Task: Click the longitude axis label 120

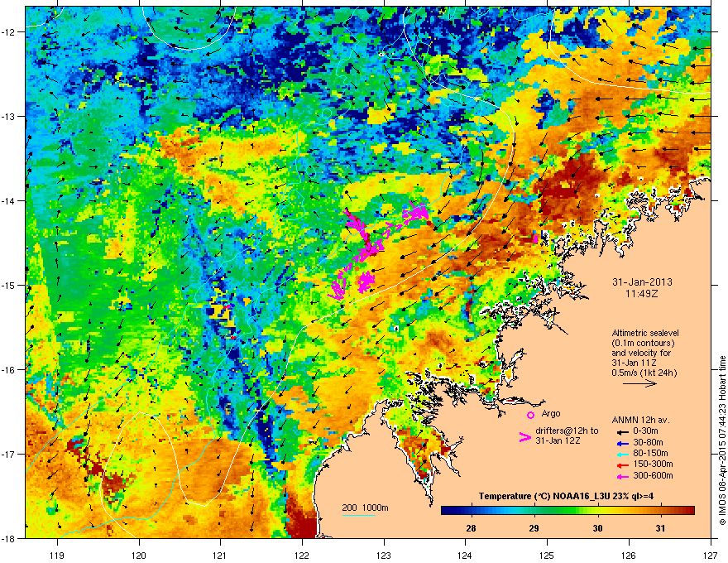Action: (x=139, y=555)
